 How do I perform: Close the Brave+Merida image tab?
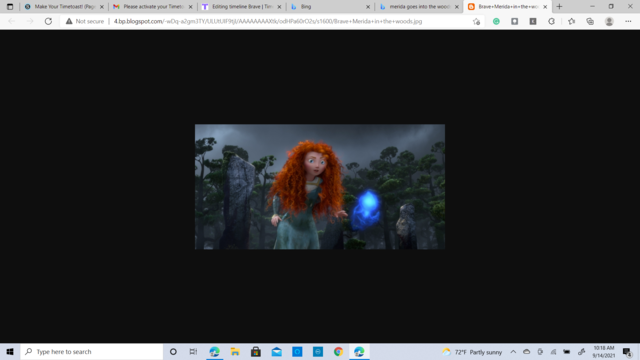[545, 7]
